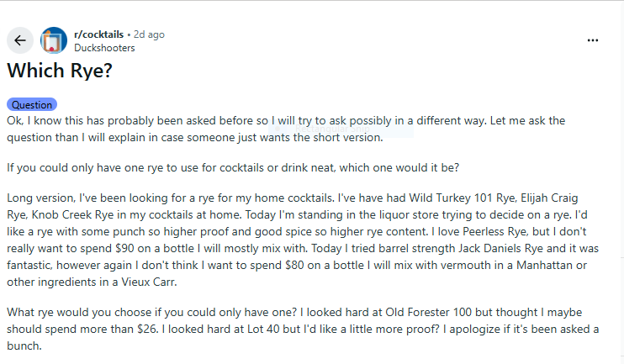The height and width of the screenshot is (364, 624).
Task: Click the '2d ago' post timestamp
Action: (x=149, y=34)
